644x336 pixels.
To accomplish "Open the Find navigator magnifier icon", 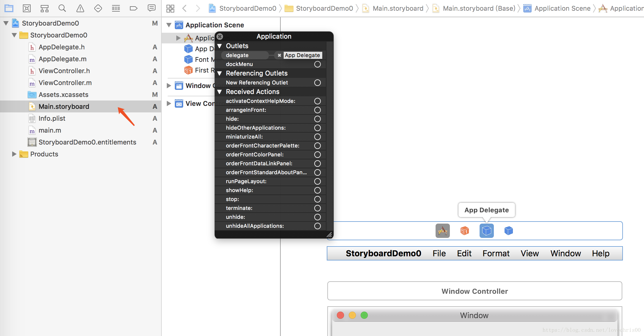I will [x=62, y=8].
